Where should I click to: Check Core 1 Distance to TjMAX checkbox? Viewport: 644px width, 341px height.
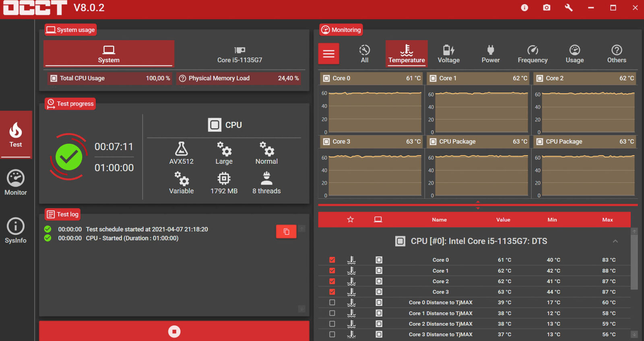tap(332, 313)
